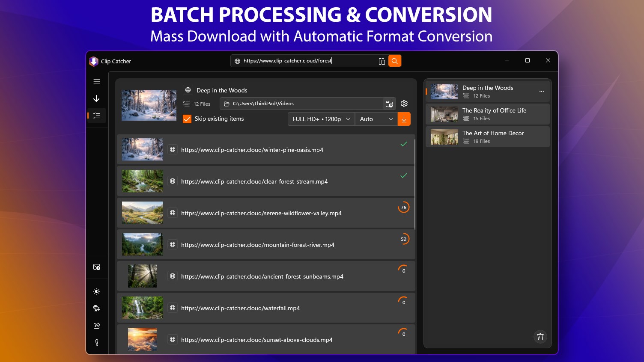Click the wildflower valley thumbnail
The image size is (644, 362).
(143, 213)
